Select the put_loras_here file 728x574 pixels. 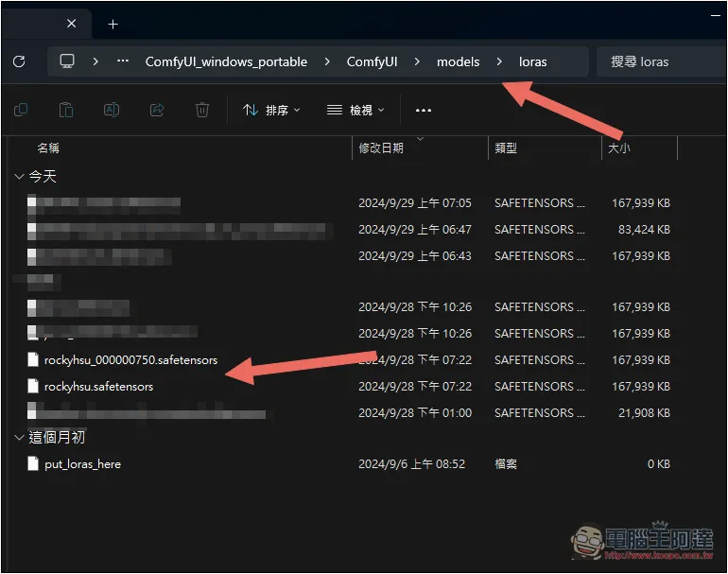pos(82,464)
